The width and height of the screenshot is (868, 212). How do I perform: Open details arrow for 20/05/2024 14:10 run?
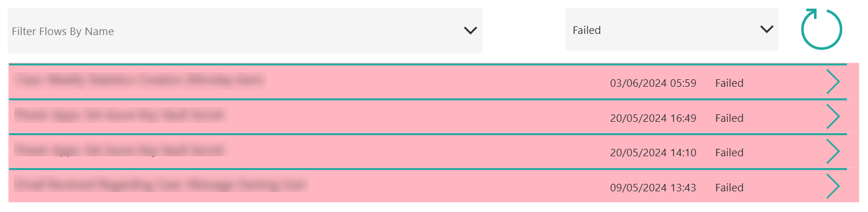click(x=833, y=152)
